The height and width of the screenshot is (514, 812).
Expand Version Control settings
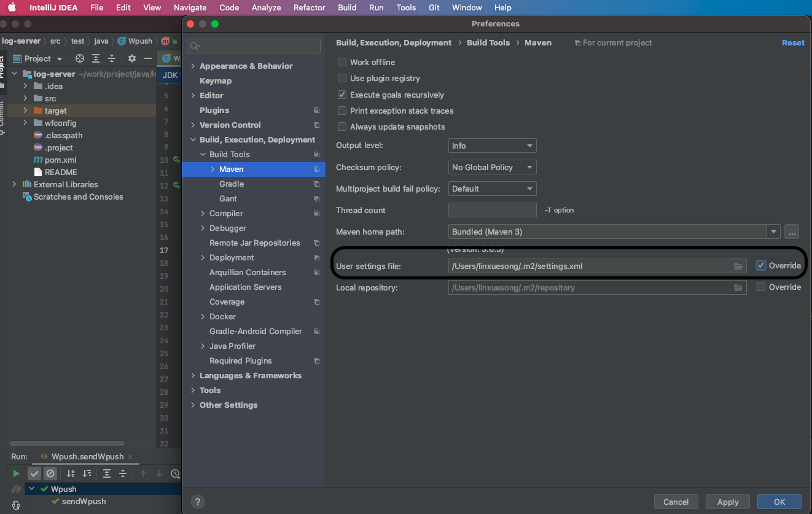[x=193, y=125]
